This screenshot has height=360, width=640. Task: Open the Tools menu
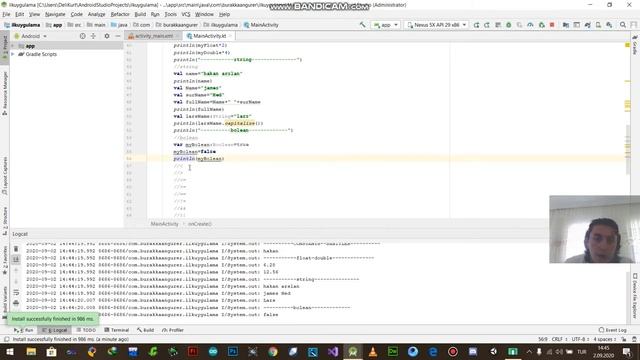pyautogui.click(x=171, y=14)
